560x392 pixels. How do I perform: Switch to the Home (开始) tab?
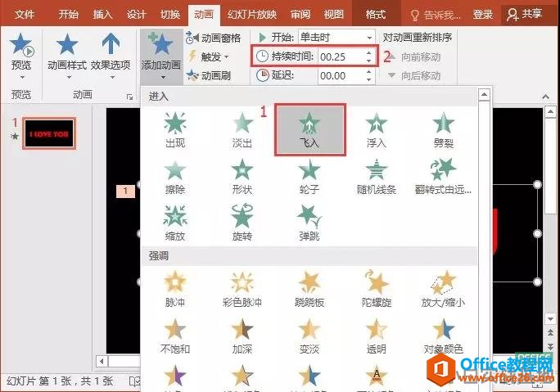tap(68, 14)
